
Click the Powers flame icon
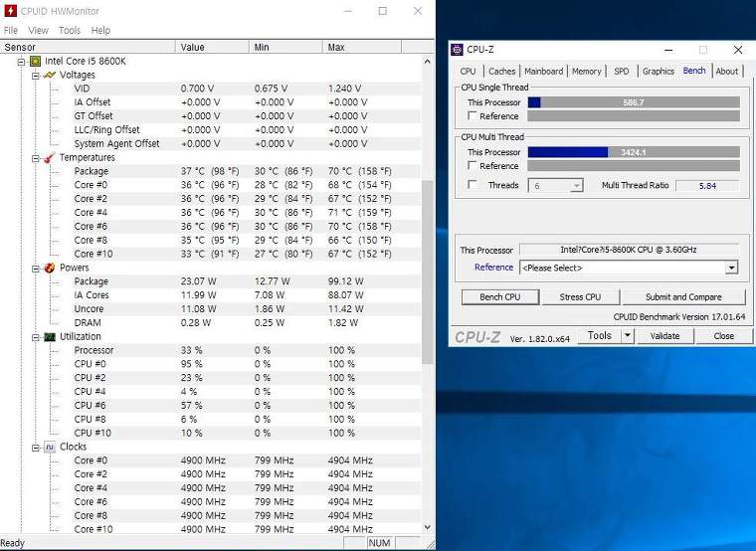coord(49,268)
